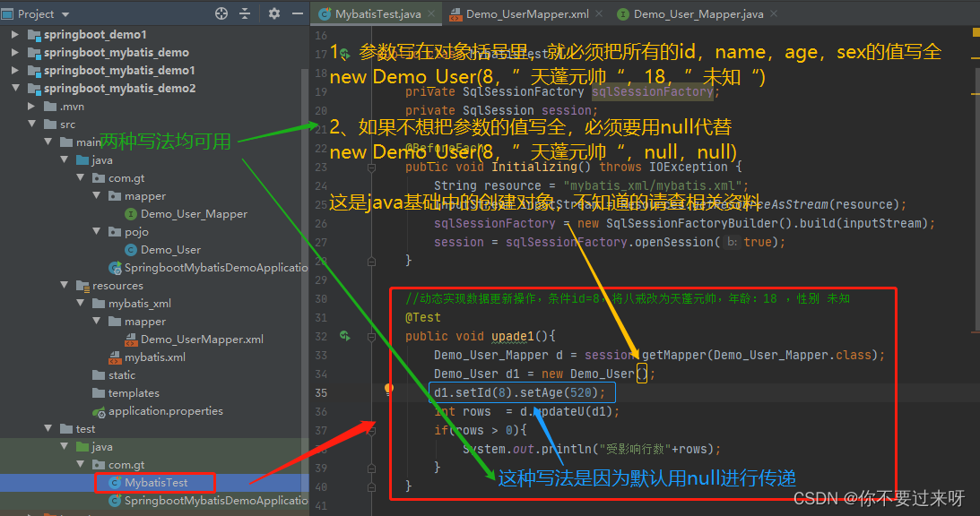Expand springboot_demo1 project node

tap(15, 34)
